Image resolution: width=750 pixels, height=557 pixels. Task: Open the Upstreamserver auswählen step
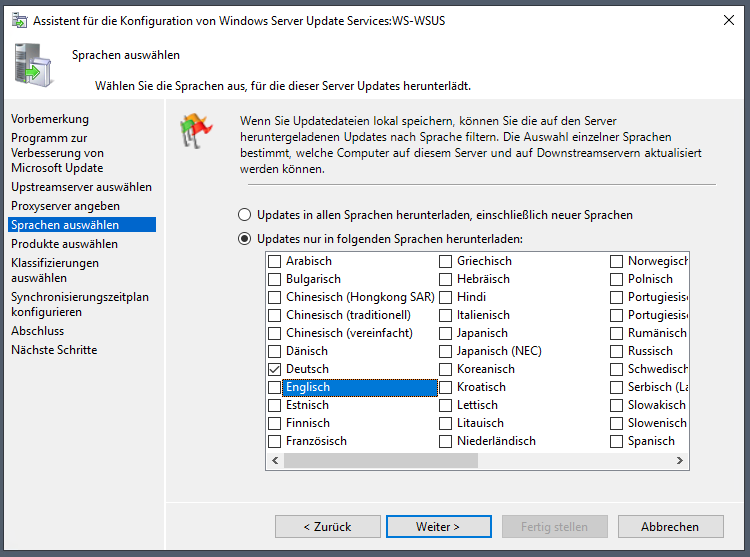(81, 187)
